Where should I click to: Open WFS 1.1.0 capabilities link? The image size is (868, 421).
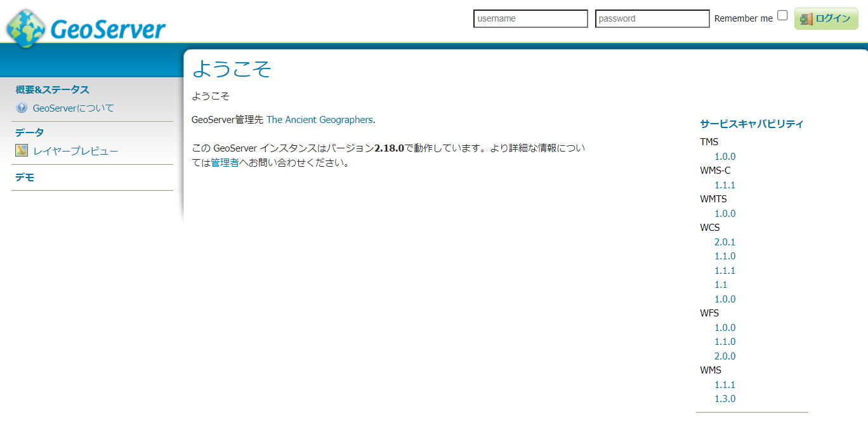(725, 342)
